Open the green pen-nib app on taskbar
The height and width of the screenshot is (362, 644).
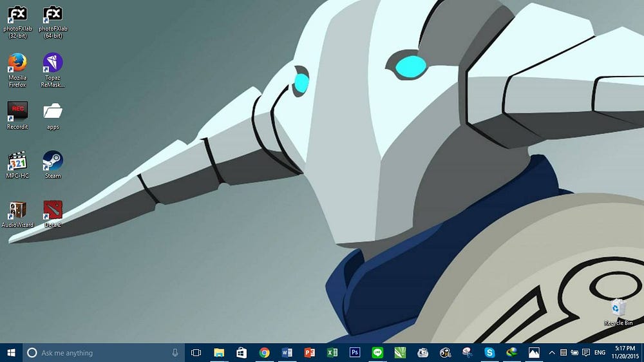(x=400, y=352)
